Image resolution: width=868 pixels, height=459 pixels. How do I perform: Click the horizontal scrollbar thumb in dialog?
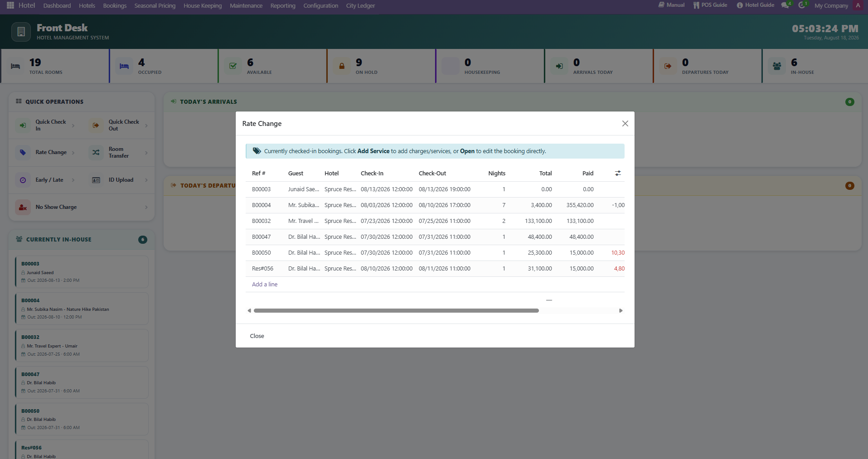click(x=396, y=311)
